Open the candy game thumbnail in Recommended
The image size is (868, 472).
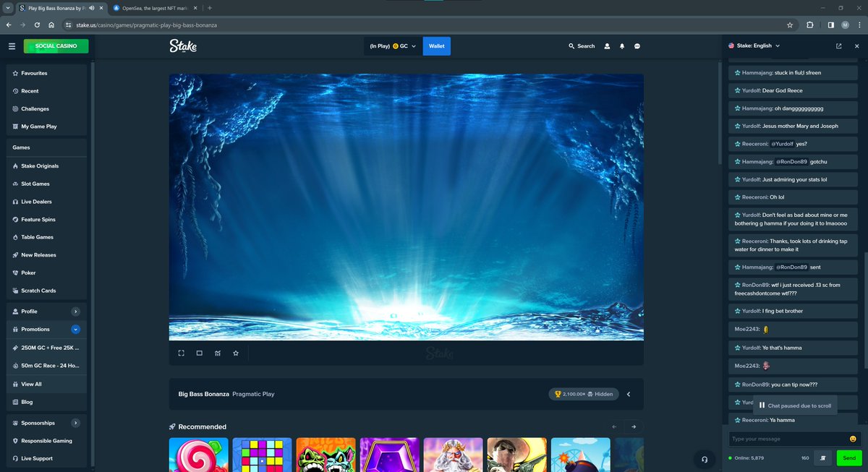click(x=198, y=455)
